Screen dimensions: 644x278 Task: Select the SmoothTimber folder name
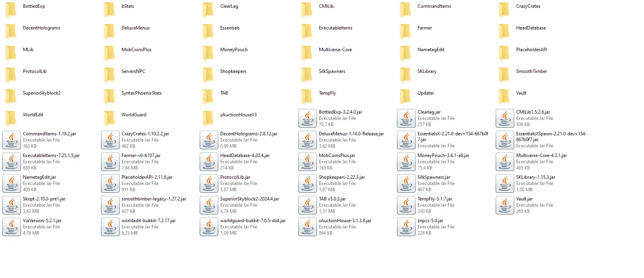coord(531,71)
